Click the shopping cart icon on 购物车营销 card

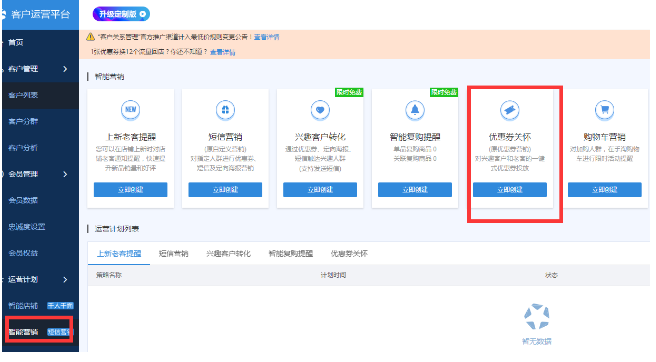coord(605,110)
